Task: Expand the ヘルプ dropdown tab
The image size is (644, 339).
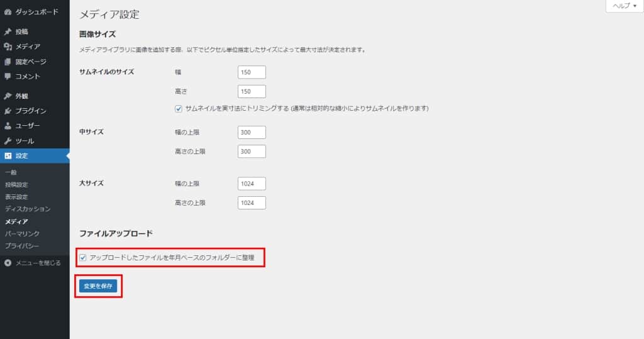Action: pyautogui.click(x=624, y=6)
